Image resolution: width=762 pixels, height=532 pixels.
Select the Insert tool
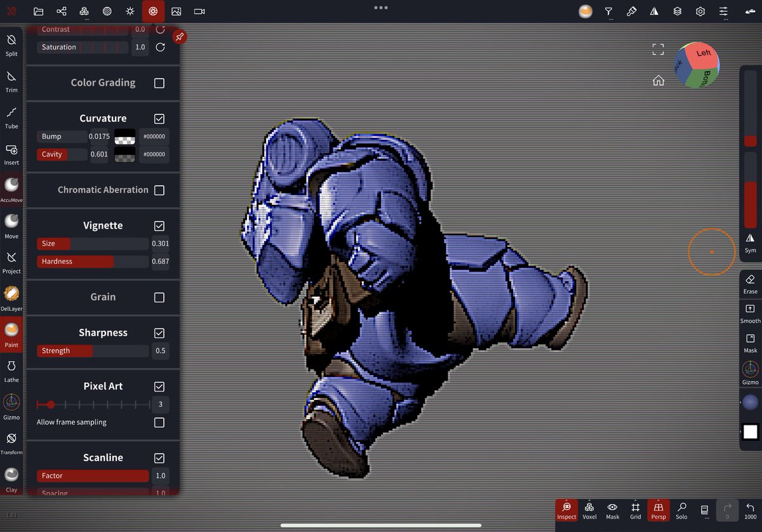tap(11, 154)
